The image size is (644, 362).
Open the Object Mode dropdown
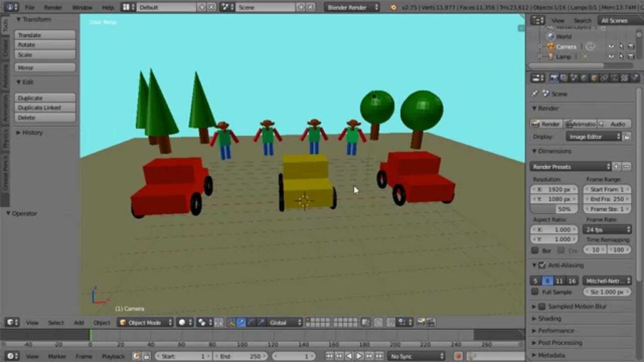click(x=145, y=322)
